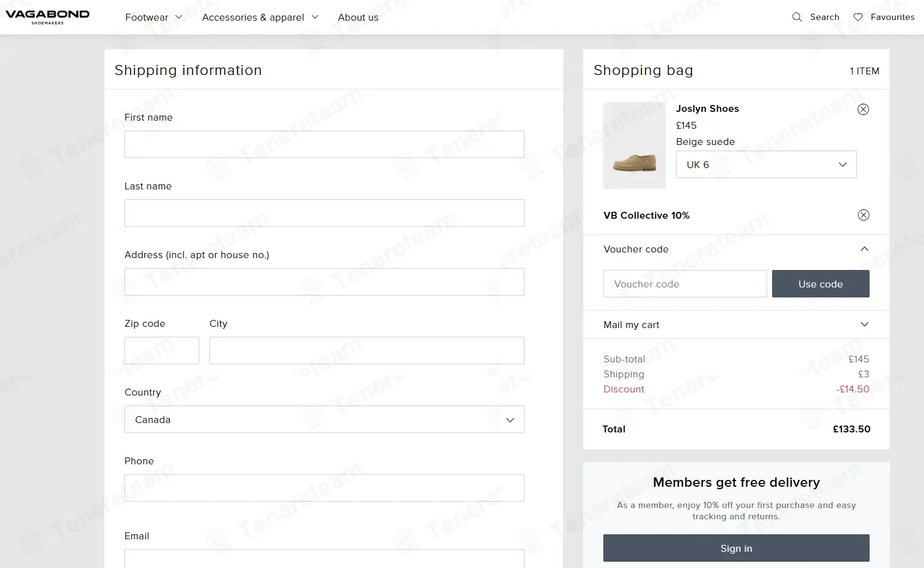This screenshot has width=924, height=568.
Task: Click the Discount value -£14.50
Action: coord(853,389)
